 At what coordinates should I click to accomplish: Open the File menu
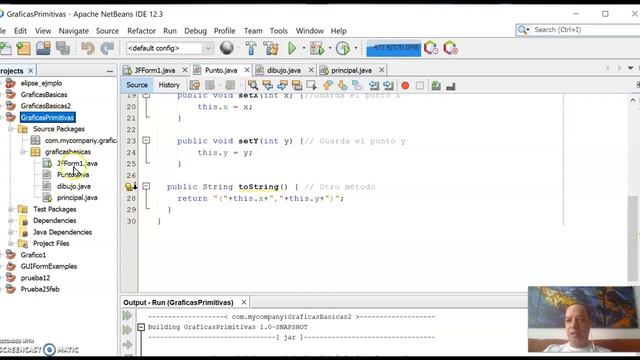(x=2, y=31)
